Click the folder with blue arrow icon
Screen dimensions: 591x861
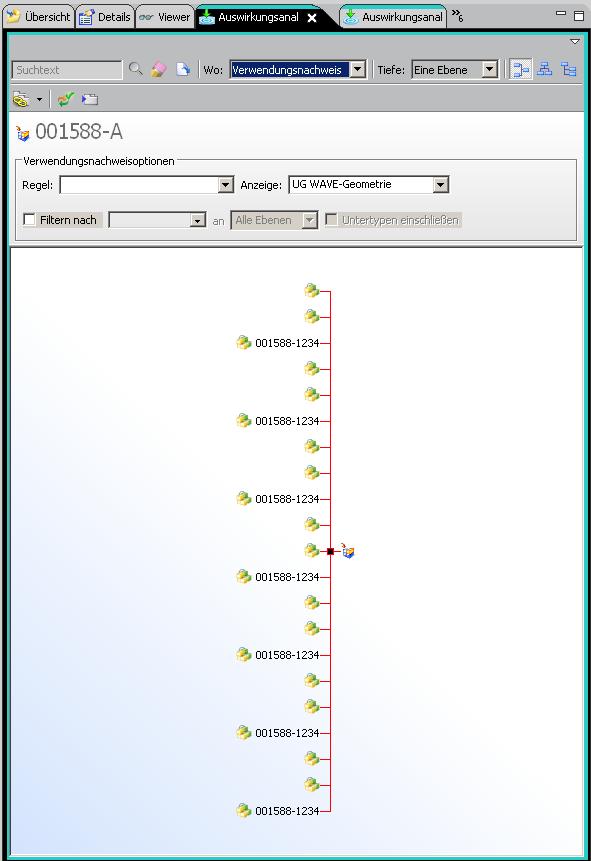tap(90, 99)
